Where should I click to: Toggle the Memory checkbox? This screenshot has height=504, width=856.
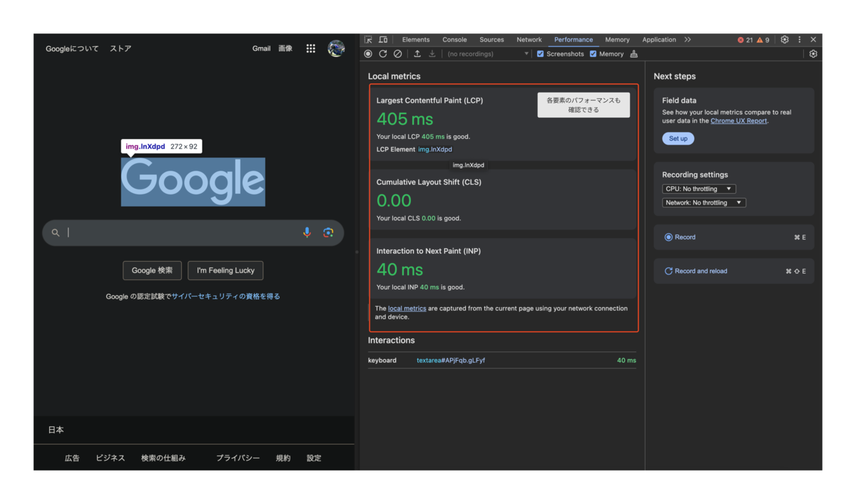[593, 53]
